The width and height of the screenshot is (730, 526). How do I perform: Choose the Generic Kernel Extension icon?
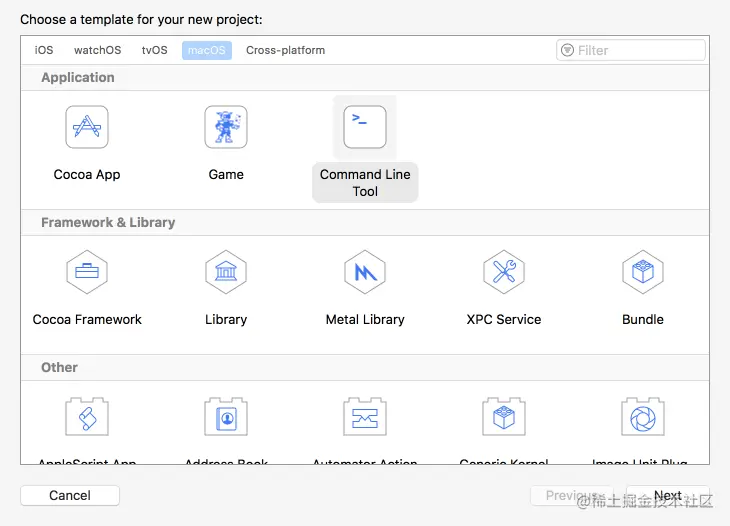504,417
